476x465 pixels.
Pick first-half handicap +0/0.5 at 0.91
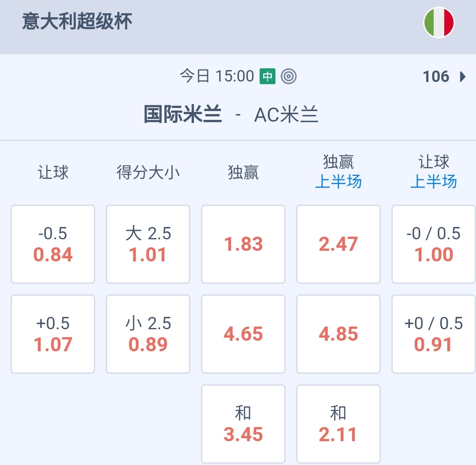[434, 334]
